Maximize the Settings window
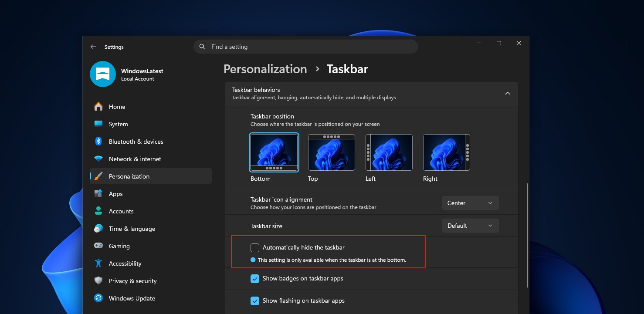This screenshot has width=644, height=314. click(499, 43)
